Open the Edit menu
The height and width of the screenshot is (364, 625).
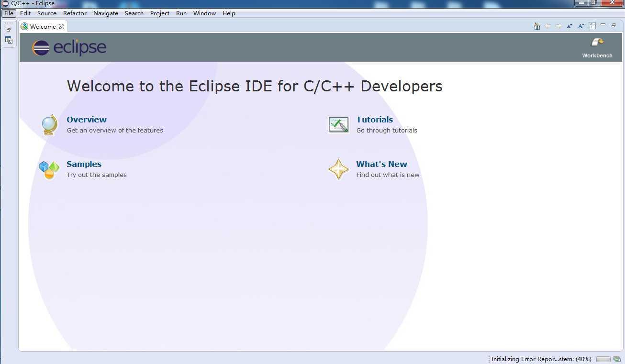(25, 13)
